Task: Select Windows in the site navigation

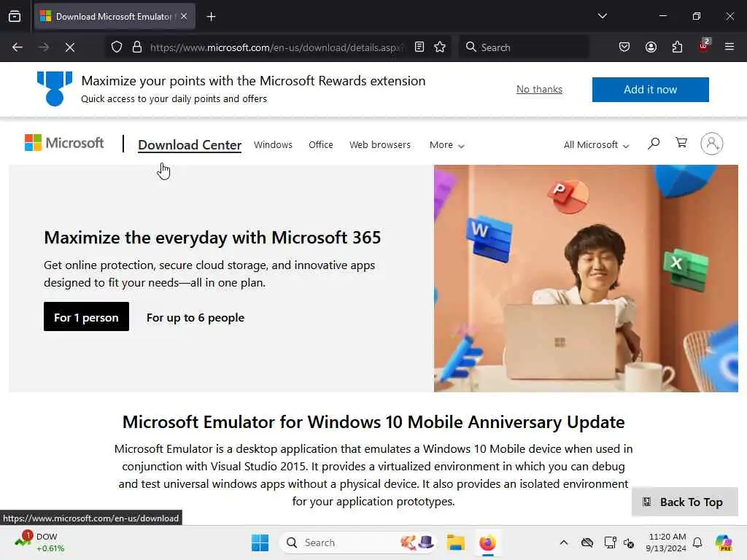Action: click(273, 145)
